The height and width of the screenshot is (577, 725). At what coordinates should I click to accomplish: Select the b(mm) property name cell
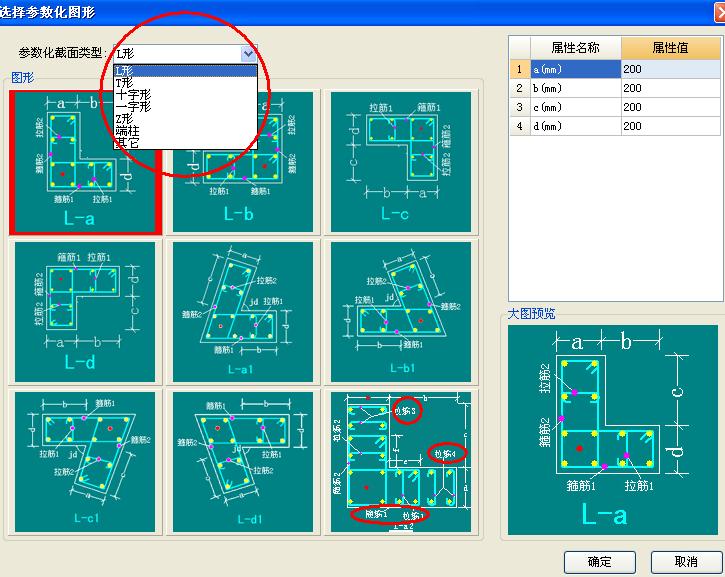[575, 88]
